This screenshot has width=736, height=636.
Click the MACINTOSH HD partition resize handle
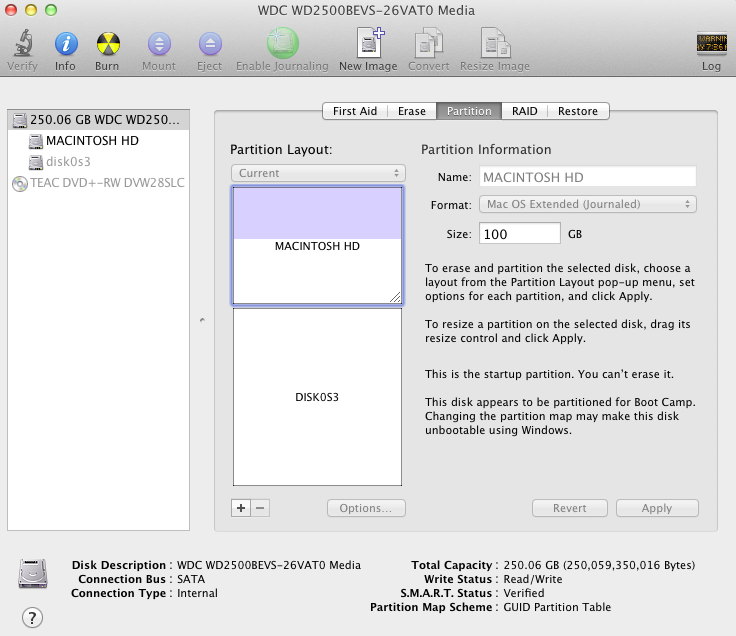(395, 297)
